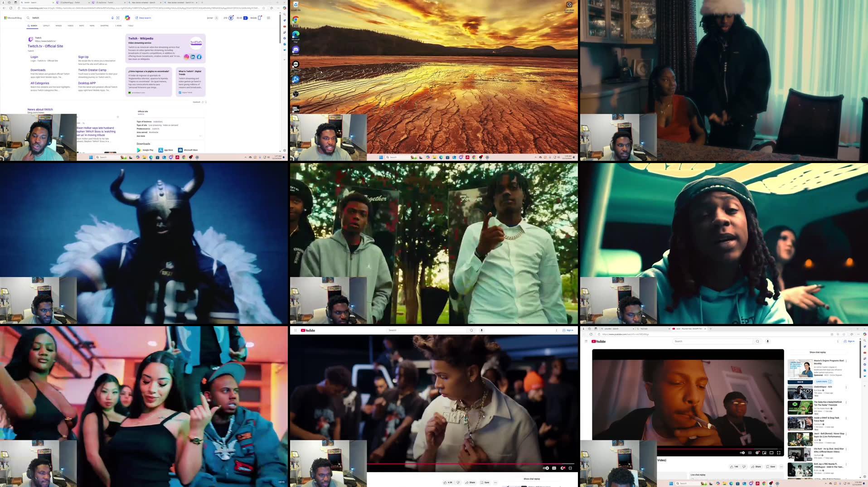
Task: Select the IMAGES tab on Bing results
Action: (58, 25)
